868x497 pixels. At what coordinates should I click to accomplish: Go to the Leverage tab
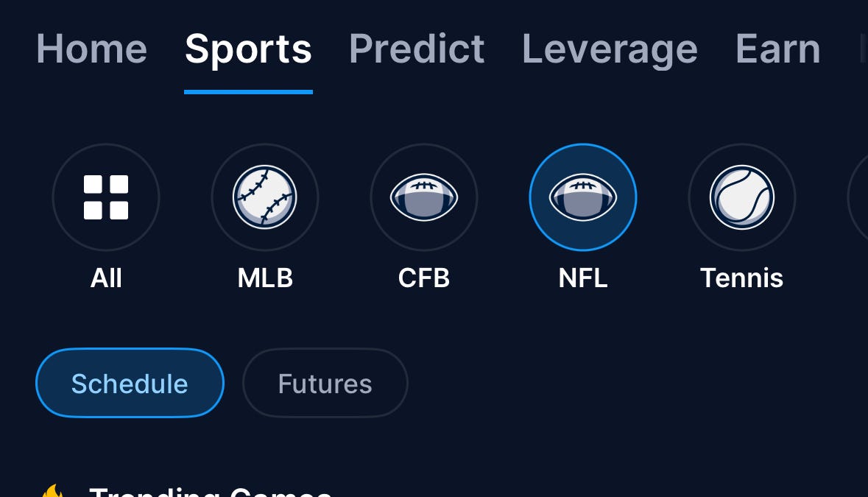610,49
